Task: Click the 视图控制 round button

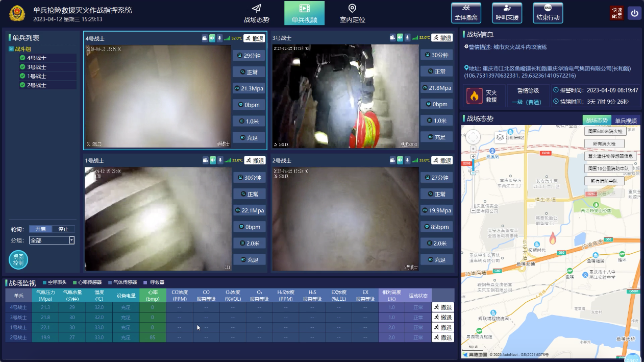Action: pos(18,260)
